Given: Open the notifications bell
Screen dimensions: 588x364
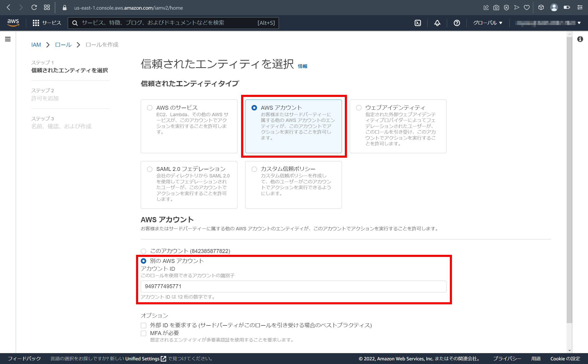Looking at the screenshot, I should click(x=437, y=23).
